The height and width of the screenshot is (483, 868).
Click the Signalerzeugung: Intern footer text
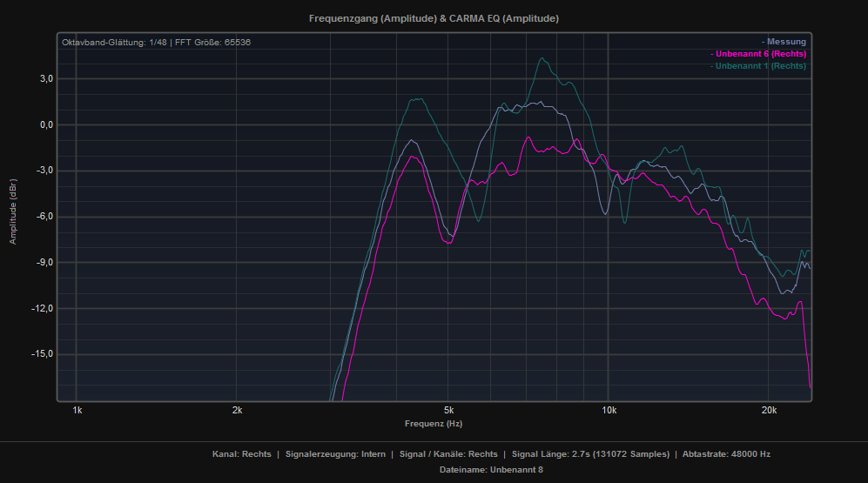pyautogui.click(x=333, y=454)
